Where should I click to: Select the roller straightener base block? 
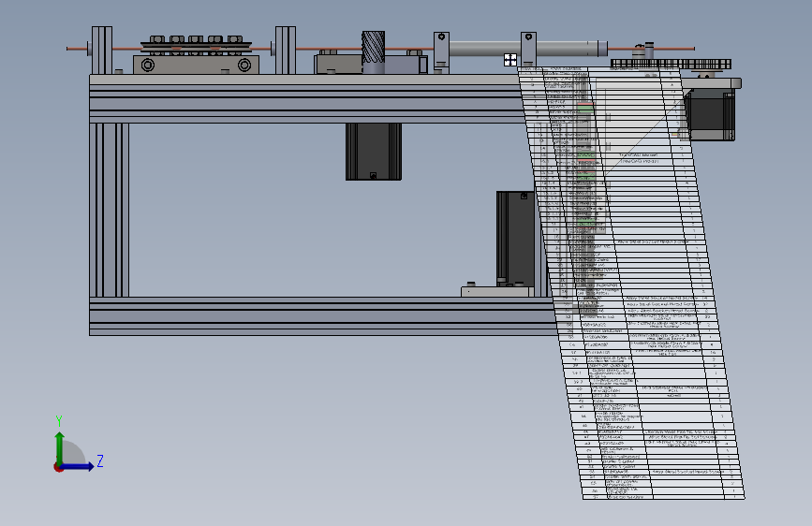(x=197, y=65)
